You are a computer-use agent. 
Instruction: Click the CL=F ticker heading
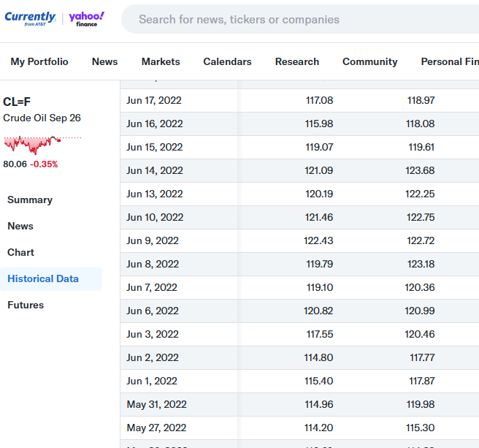[x=17, y=102]
